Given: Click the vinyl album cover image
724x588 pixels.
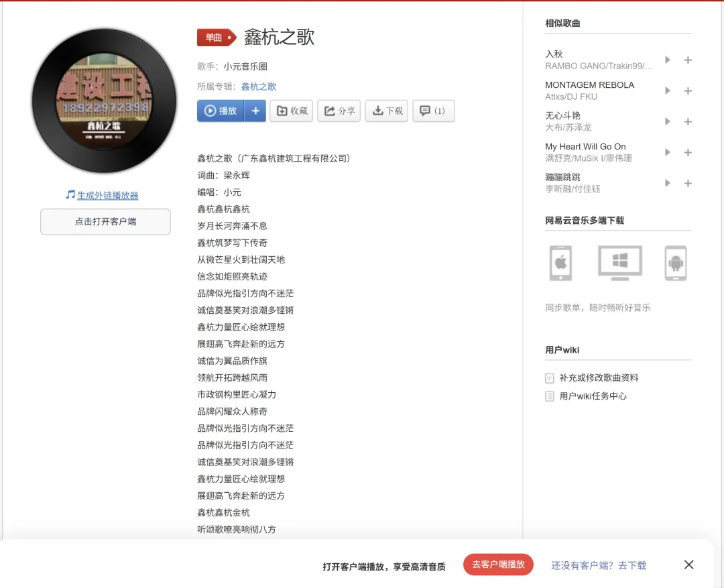Looking at the screenshot, I should (x=105, y=101).
